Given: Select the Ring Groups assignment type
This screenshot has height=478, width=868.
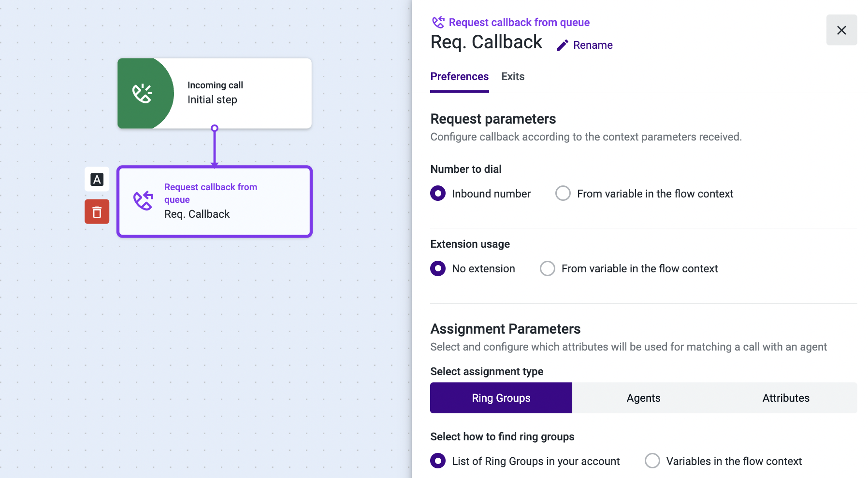Looking at the screenshot, I should (501, 398).
